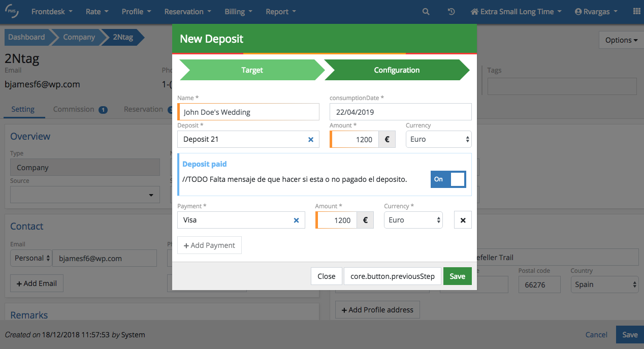Click the euro symbol beside deposit amount
Screen dimensions: 644x349
click(387, 139)
